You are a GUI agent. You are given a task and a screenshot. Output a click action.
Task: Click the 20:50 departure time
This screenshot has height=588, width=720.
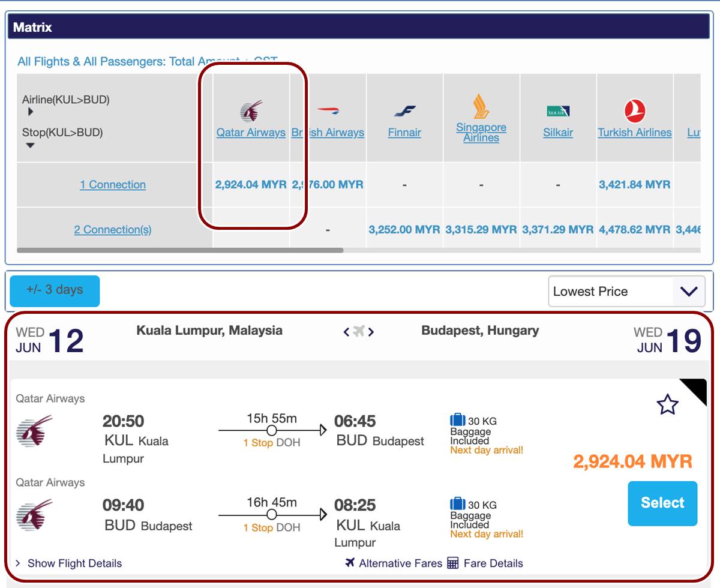124,421
